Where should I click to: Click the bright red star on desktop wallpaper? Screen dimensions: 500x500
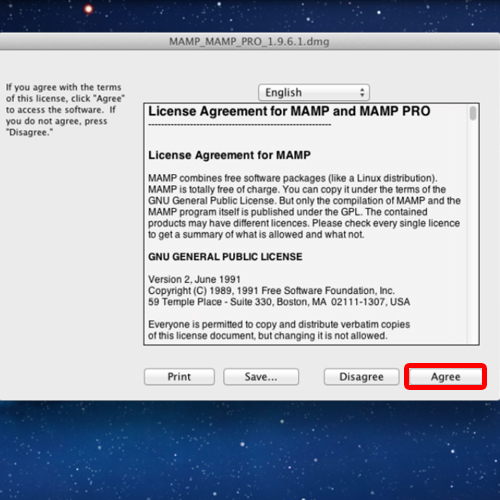coord(88,9)
